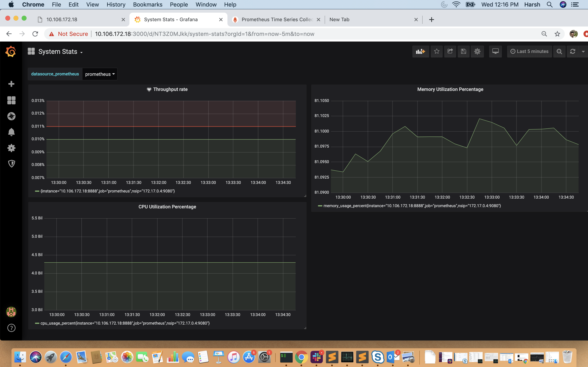The height and width of the screenshot is (367, 588).
Task: Cycle view mode with monitor icon
Action: (x=495, y=51)
